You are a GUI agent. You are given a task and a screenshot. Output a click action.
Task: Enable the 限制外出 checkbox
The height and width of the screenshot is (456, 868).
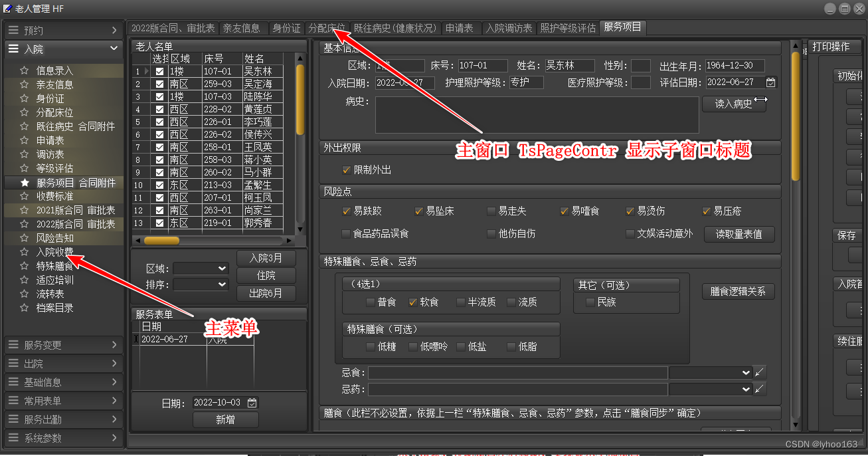pos(346,170)
